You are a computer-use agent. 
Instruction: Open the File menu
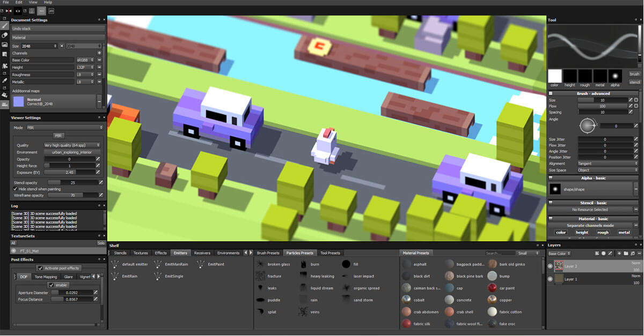(x=6, y=2)
